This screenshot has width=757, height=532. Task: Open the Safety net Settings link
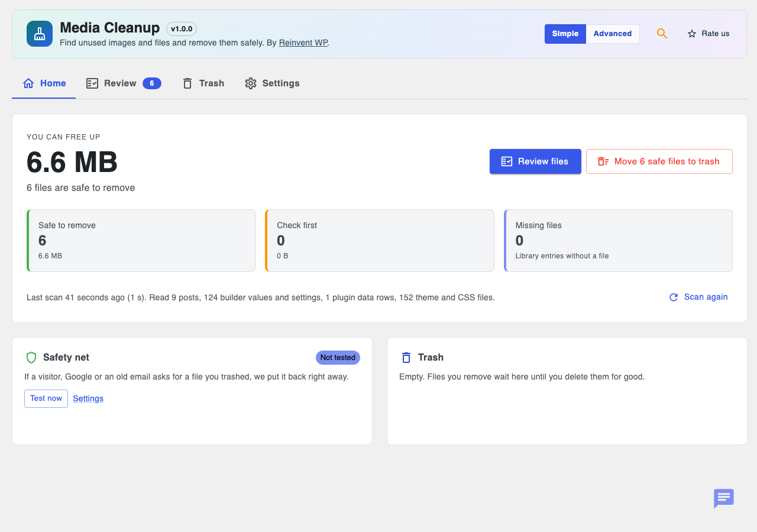pos(88,398)
